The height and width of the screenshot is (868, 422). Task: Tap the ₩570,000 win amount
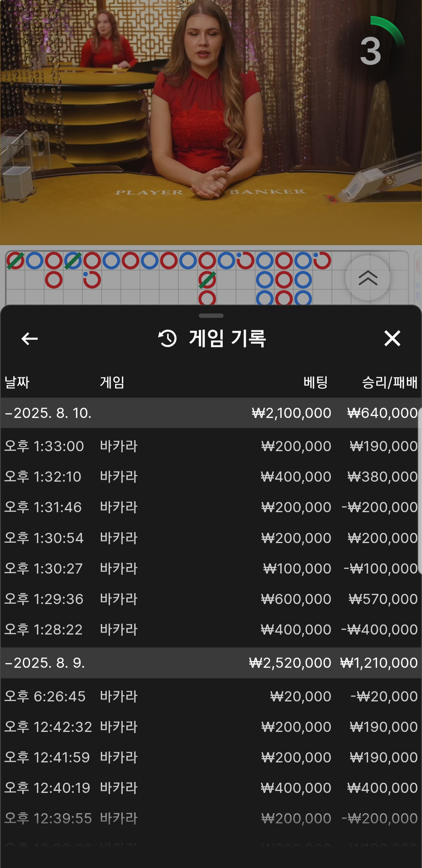tap(383, 599)
